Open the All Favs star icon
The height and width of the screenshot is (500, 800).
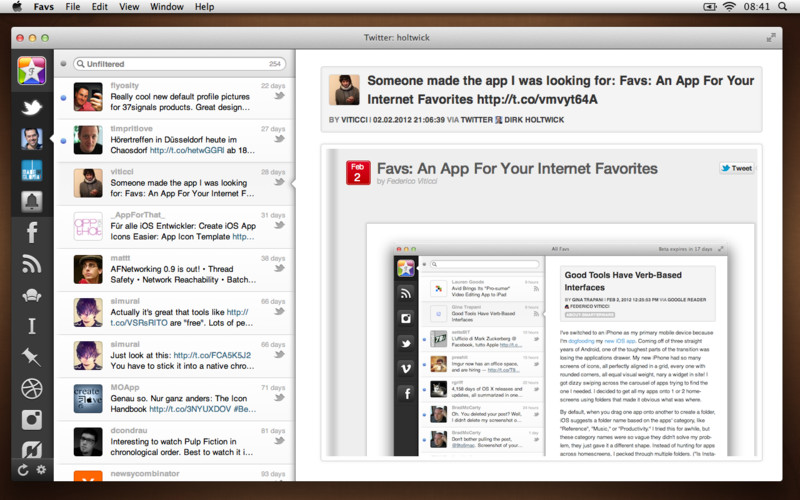(x=32, y=72)
